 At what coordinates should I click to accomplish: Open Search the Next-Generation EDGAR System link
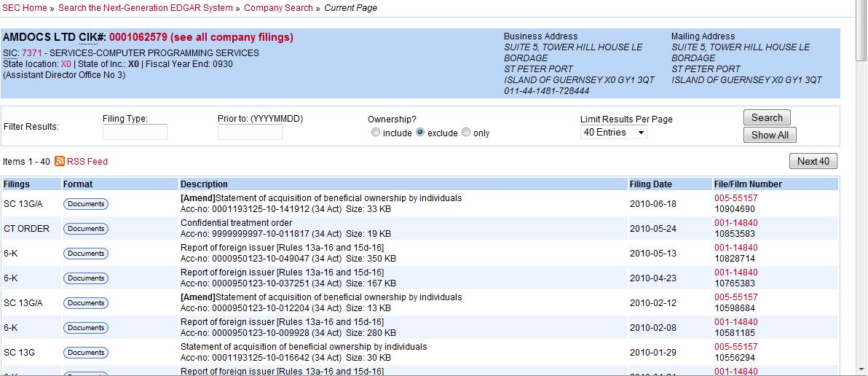coord(146,8)
